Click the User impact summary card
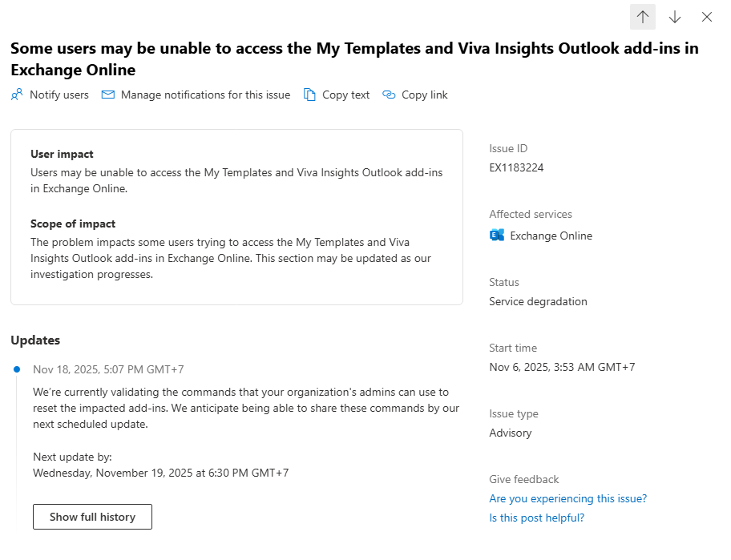This screenshot has width=731, height=560. point(236,216)
